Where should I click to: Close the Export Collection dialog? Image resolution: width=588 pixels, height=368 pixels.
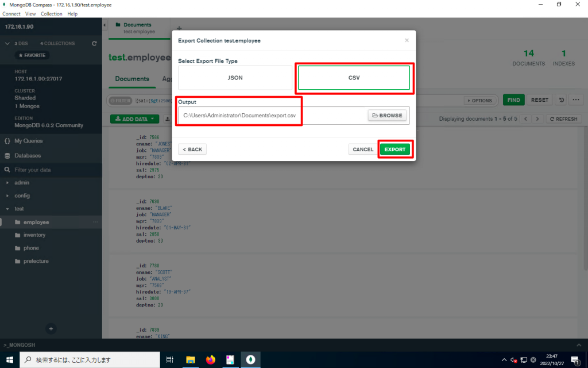pyautogui.click(x=407, y=40)
